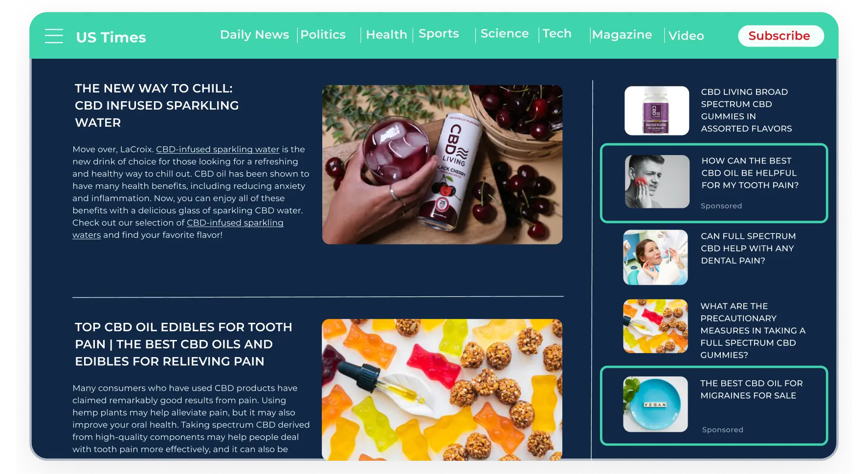Navigate to Science section
868x474 pixels.
click(x=504, y=34)
